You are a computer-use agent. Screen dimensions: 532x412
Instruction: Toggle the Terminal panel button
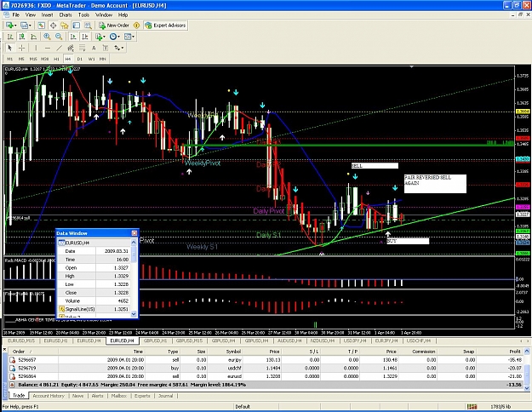(x=77, y=26)
